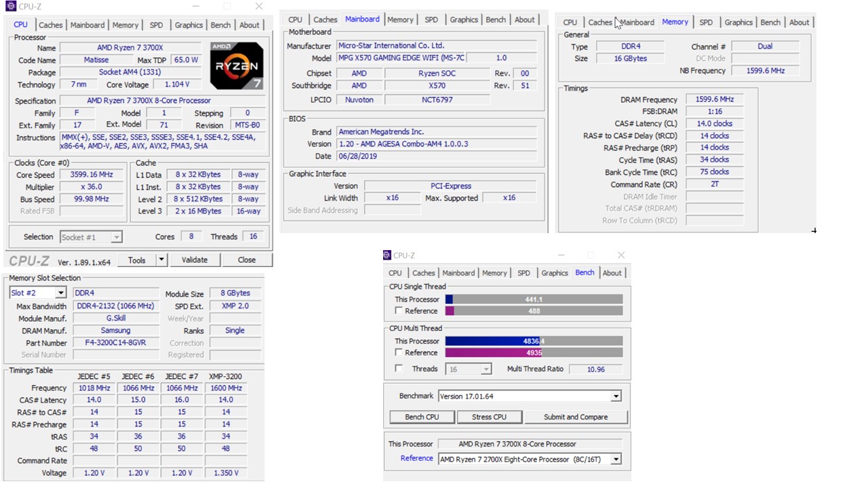This screenshot has height=488, width=868.
Task: Enable Reference checkbox under CPU Single Thread
Action: point(399,311)
